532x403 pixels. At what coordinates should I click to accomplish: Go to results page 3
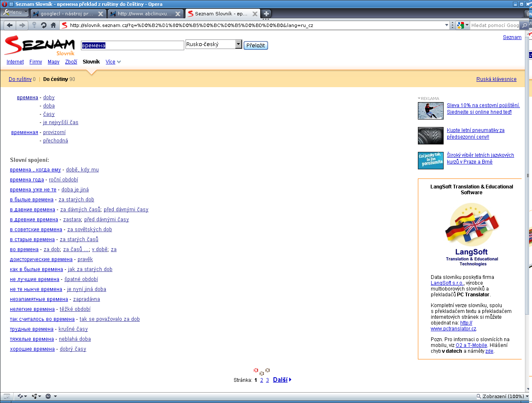click(x=268, y=380)
